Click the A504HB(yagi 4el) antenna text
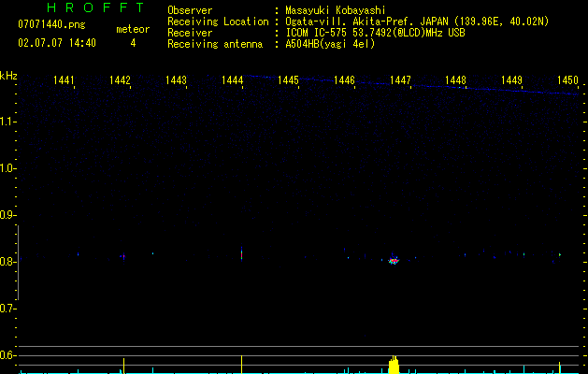Image resolution: width=588 pixels, height=374 pixels. coord(330,44)
